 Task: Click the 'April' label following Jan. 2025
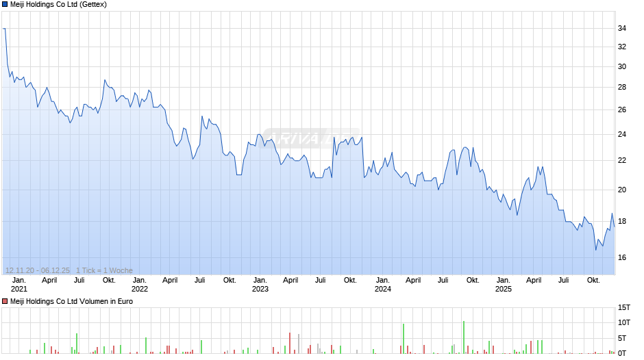point(534,281)
